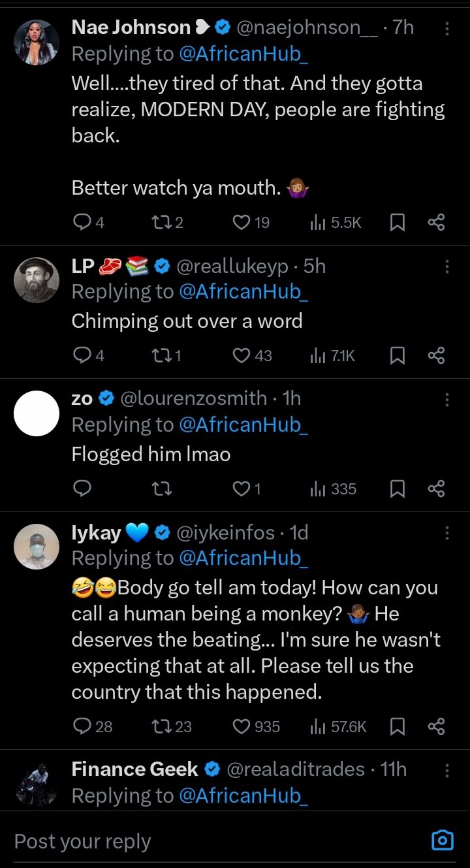
Task: Open @AfricanHub_ link in Nae Johnson's reply
Action: pos(243,55)
